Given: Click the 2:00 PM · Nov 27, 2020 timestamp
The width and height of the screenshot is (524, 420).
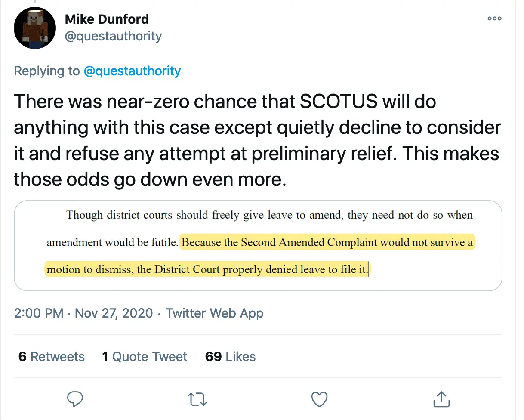Looking at the screenshot, I should (x=83, y=313).
